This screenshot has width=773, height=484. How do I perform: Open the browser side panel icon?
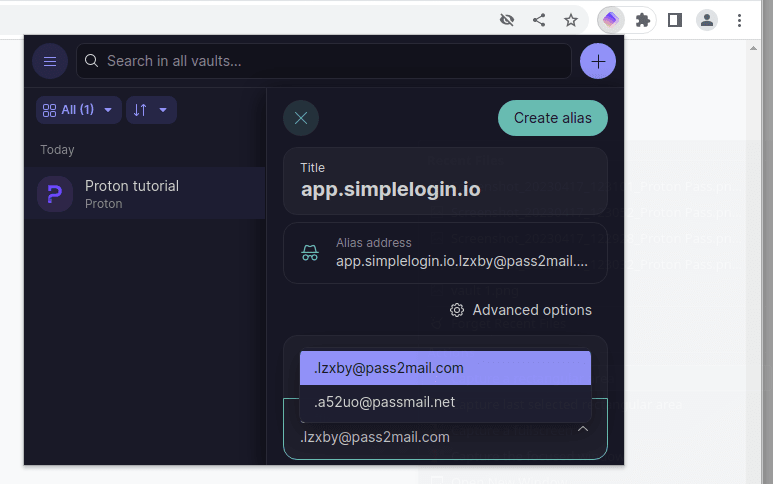(675, 20)
